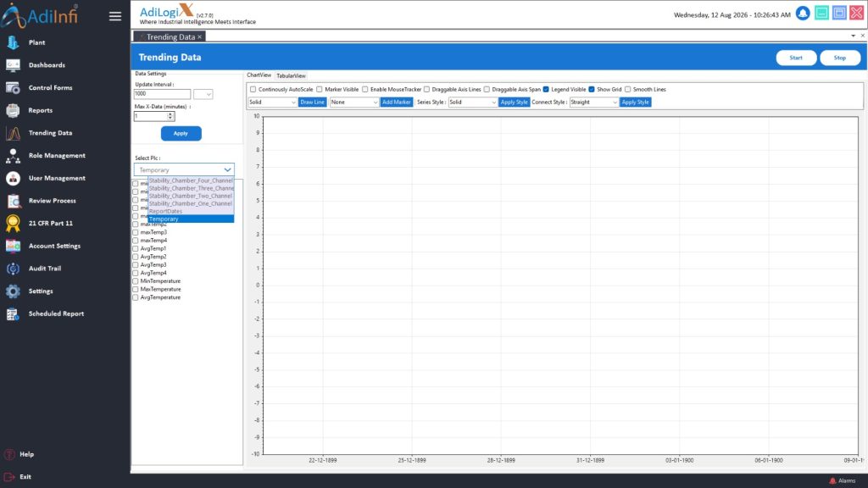
Task: Click the Reports sidebar icon
Action: click(x=13, y=111)
